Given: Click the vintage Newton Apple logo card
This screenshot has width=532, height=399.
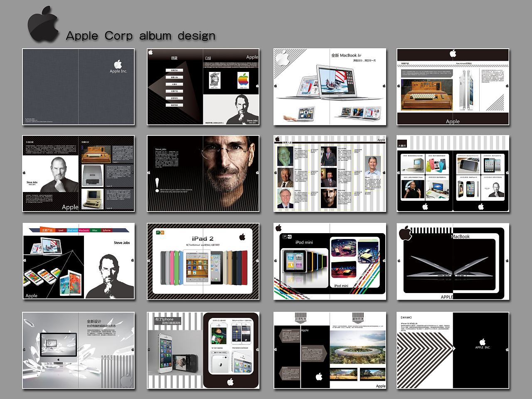Looking at the screenshot, I should 214,79.
